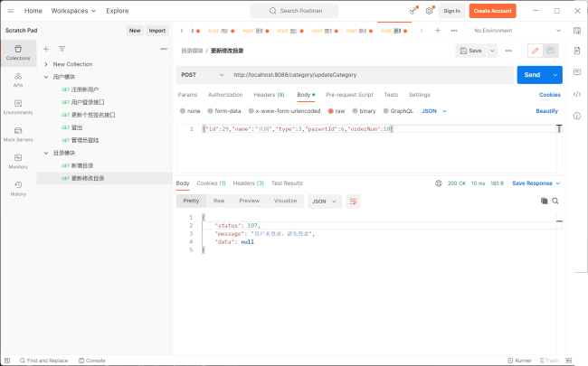Open the info icon in right sidebar

click(x=577, y=116)
